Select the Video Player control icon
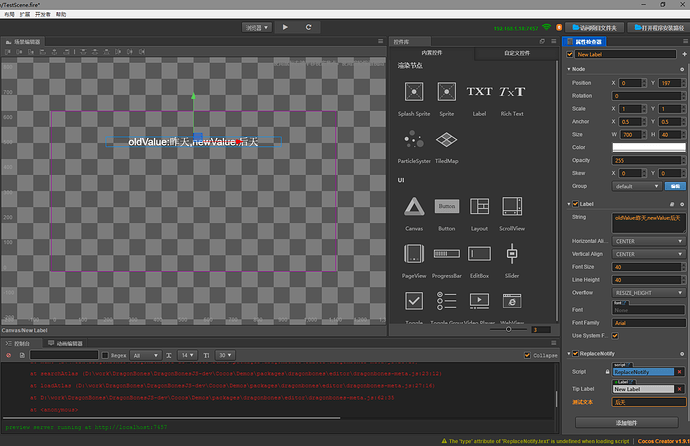Image resolution: width=690 pixels, height=446 pixels. coord(479,301)
